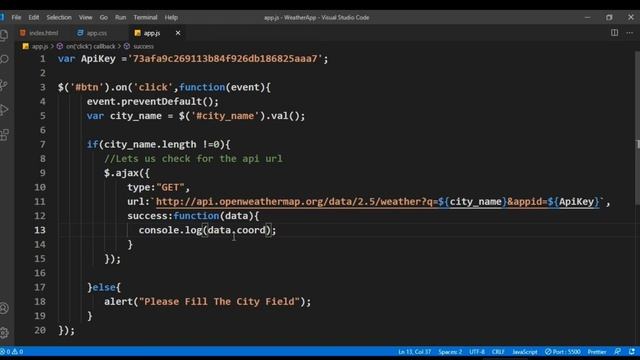Open the Explorer view in activity bar
This screenshot has height=360, width=640.
click(x=4, y=35)
